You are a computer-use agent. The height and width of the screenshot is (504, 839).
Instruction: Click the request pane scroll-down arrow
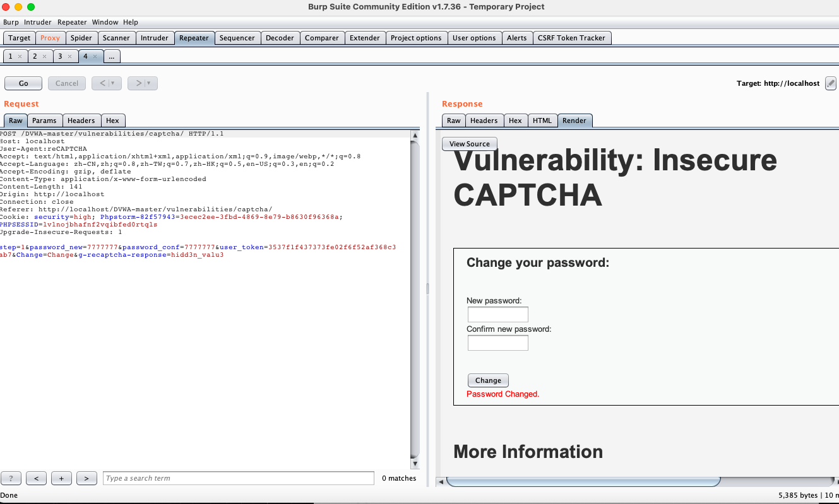click(415, 464)
